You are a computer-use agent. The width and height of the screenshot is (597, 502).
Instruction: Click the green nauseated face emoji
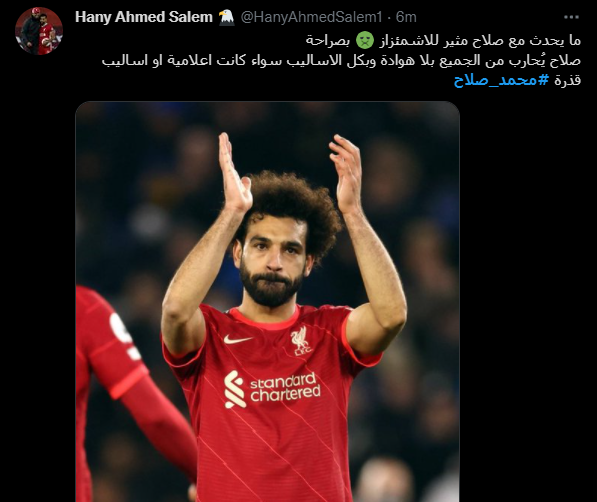tap(365, 40)
